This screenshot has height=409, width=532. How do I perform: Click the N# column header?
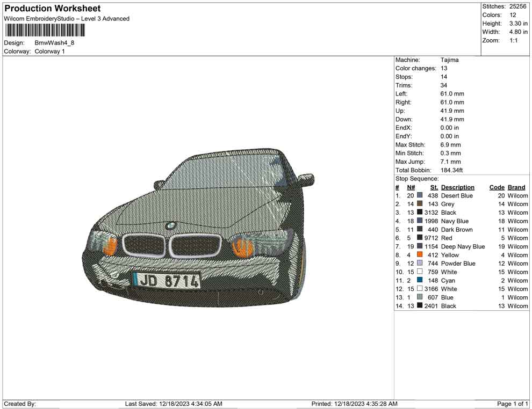[x=411, y=187]
